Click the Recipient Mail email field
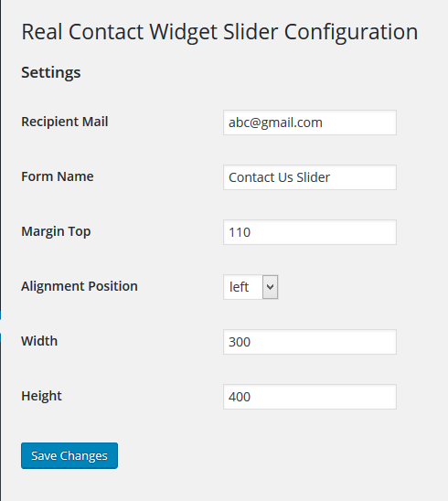This screenshot has height=501, width=448. tap(310, 123)
